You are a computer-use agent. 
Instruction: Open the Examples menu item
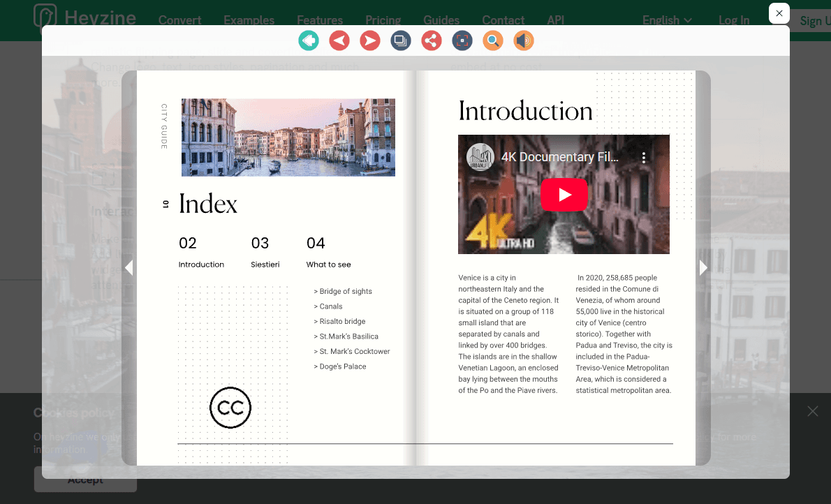click(249, 20)
